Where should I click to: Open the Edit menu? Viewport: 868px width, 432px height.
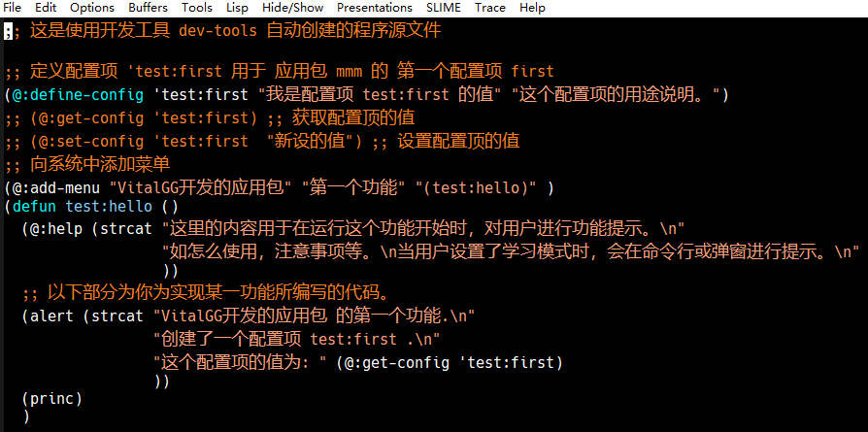[46, 8]
